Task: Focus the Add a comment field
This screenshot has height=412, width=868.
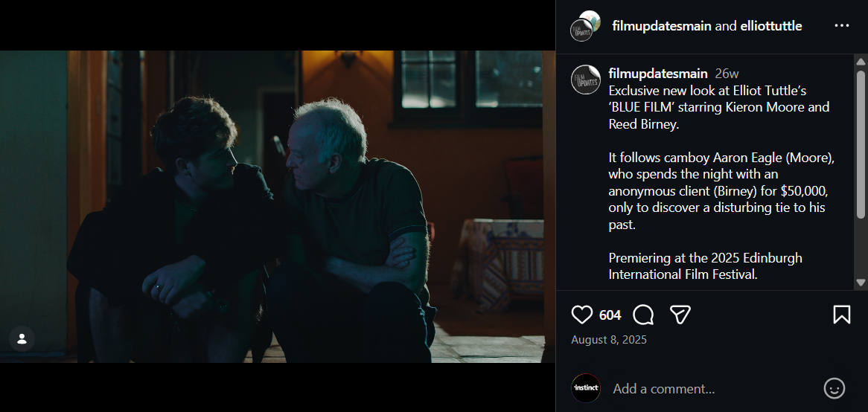Action: 707,389
